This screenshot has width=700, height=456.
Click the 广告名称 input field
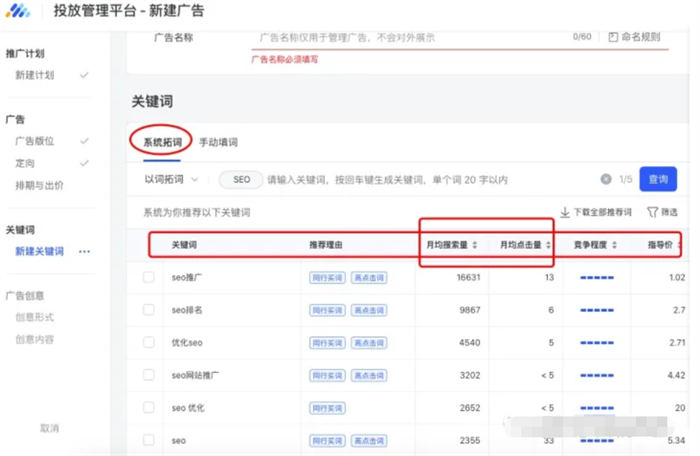tap(410, 37)
